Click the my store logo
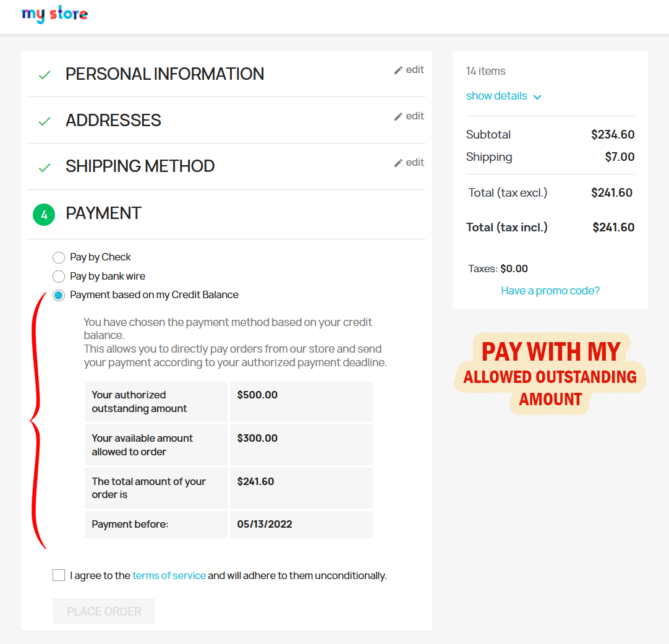This screenshot has width=669, height=644. point(54,14)
